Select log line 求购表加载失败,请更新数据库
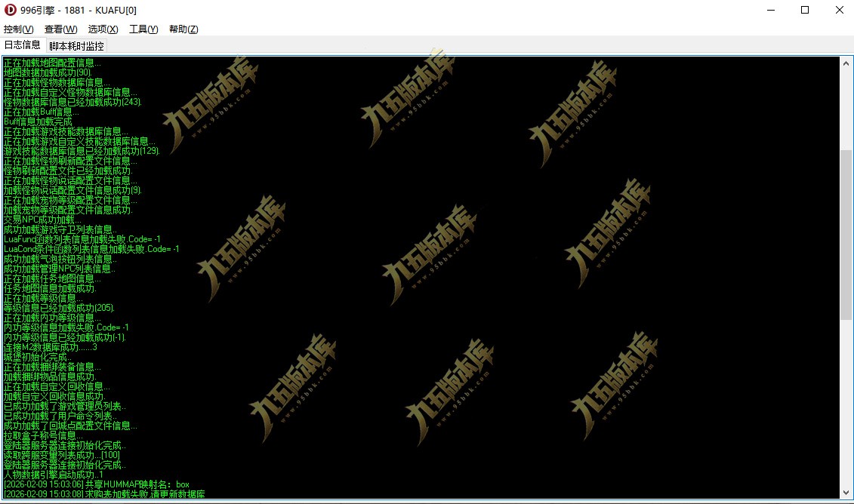854x504 pixels. (x=104, y=493)
